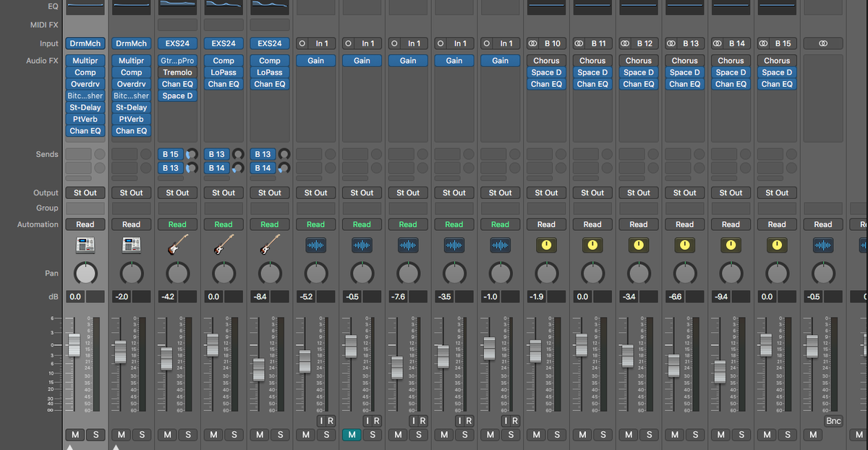Open Gain plugin on -3.5 dB channel
The width and height of the screenshot is (868, 450).
coord(454,61)
